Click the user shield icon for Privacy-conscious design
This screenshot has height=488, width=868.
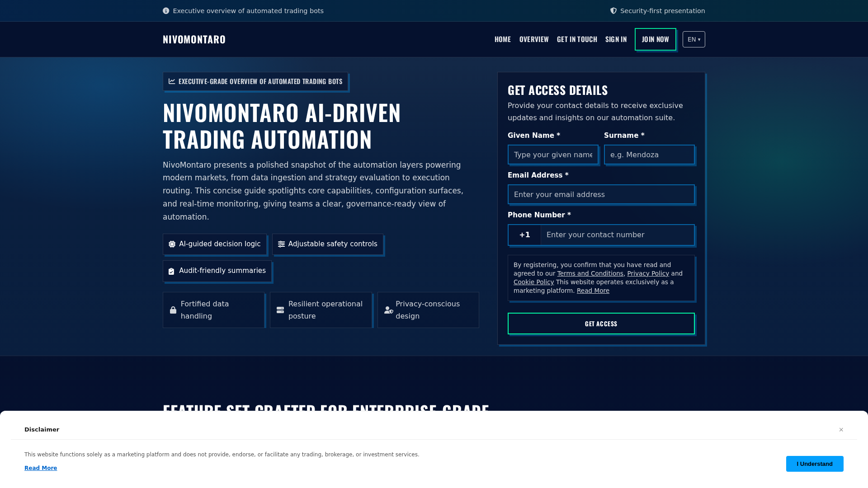(389, 310)
